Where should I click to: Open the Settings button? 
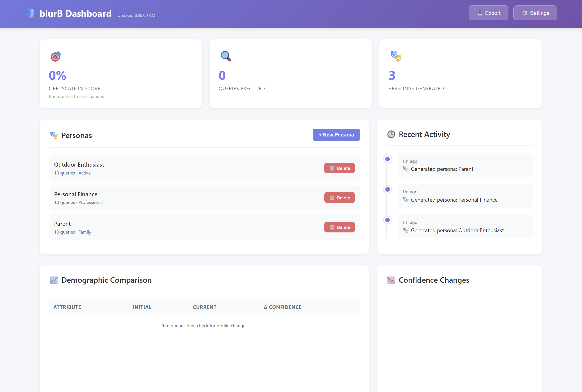coord(535,13)
